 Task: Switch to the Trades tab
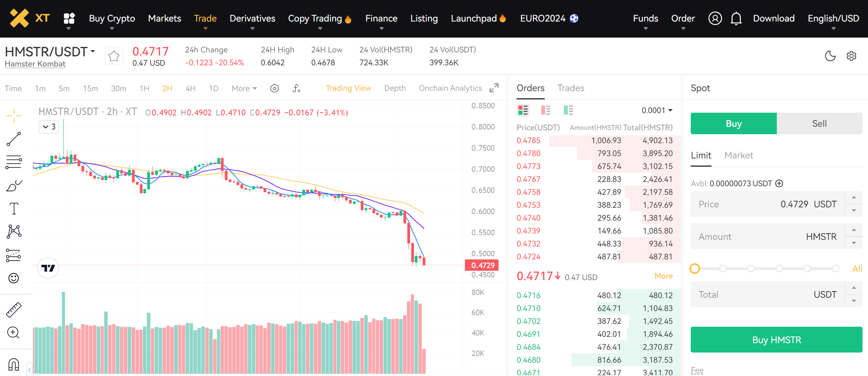tap(571, 88)
